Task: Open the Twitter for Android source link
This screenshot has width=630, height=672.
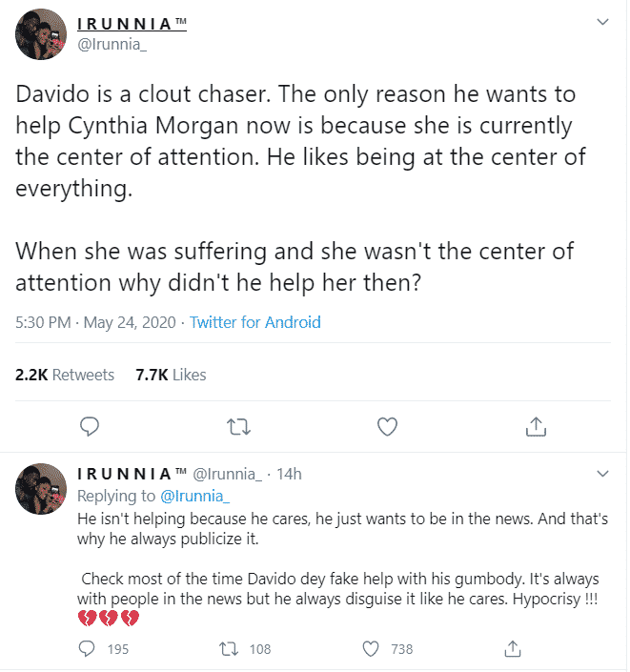Action: [254, 322]
